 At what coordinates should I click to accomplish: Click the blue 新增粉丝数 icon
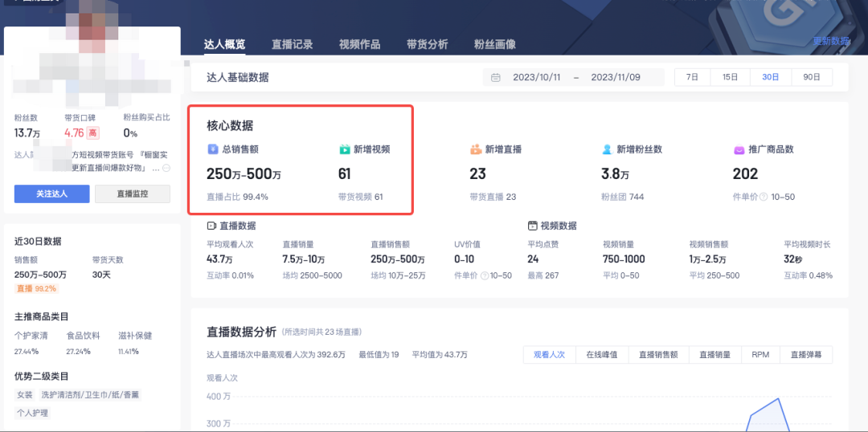click(608, 149)
